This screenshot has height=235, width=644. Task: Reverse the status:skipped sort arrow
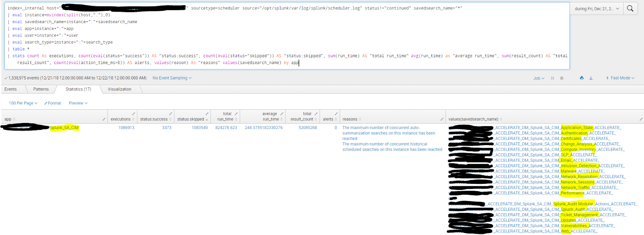[207, 119]
